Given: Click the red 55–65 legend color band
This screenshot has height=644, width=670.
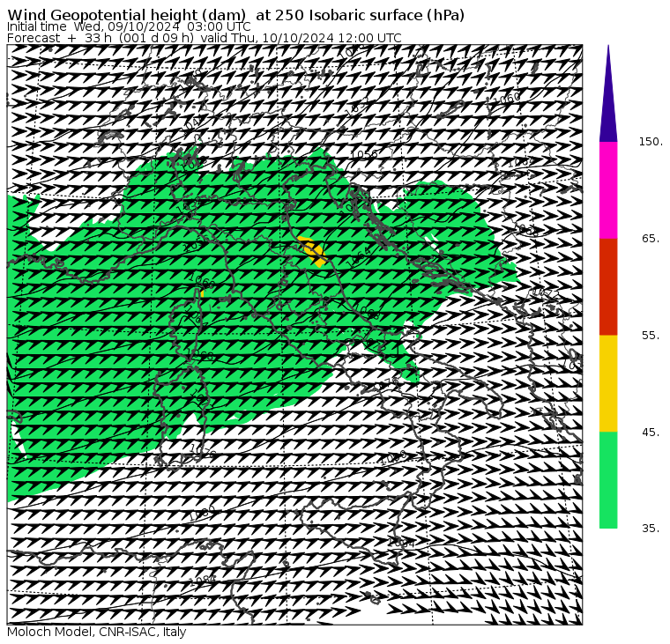Looking at the screenshot, I should [608, 286].
